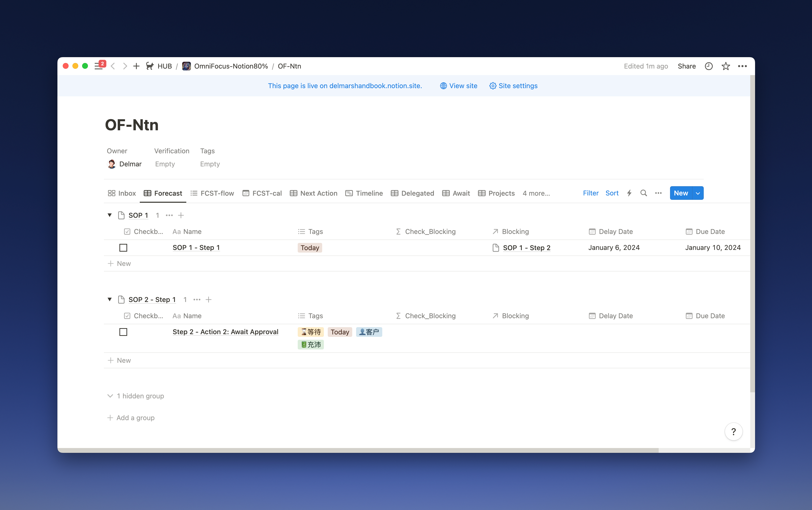The height and width of the screenshot is (510, 812).
Task: Collapse the SOP 2 - Step 1 group
Action: [x=109, y=299]
